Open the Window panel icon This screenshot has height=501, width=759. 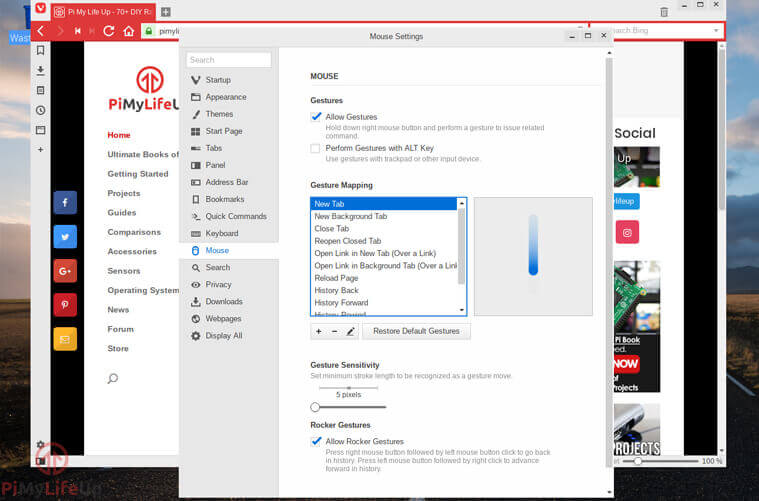click(41, 130)
